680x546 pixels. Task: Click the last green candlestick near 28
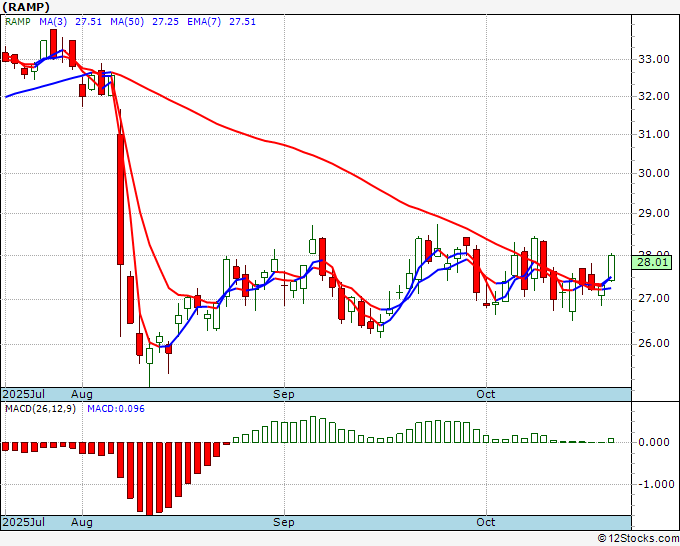click(611, 268)
